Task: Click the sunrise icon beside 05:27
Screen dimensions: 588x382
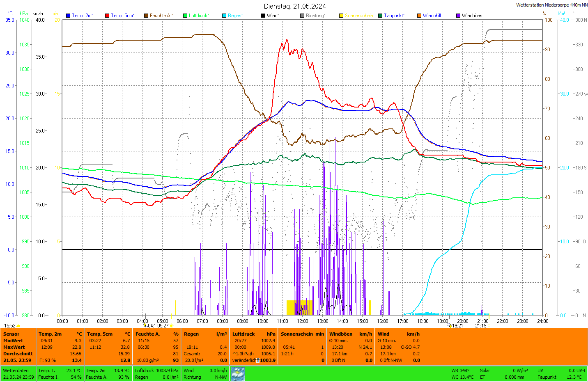Action: pos(171,326)
